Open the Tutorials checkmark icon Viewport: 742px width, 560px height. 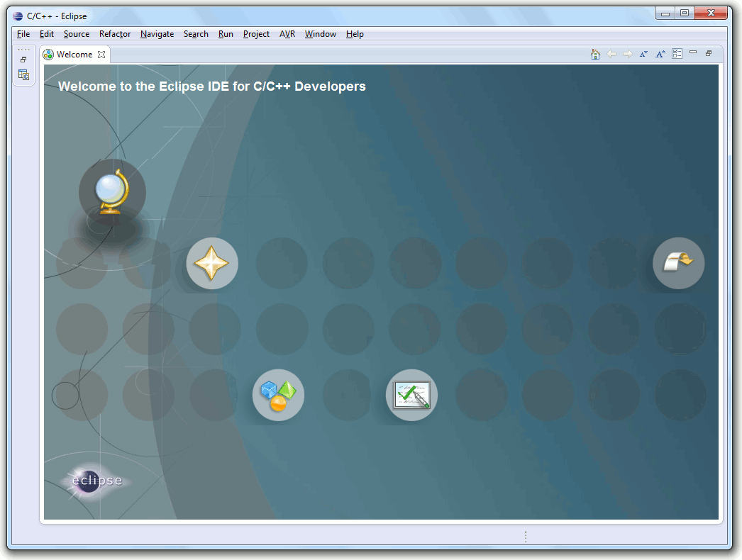pos(411,395)
